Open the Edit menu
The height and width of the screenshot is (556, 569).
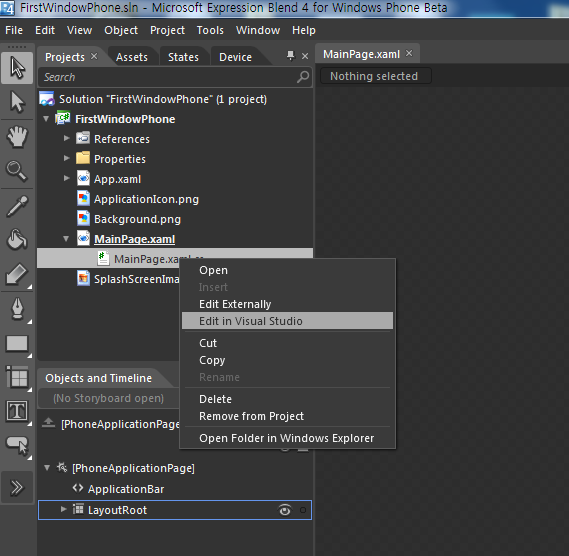(x=45, y=30)
